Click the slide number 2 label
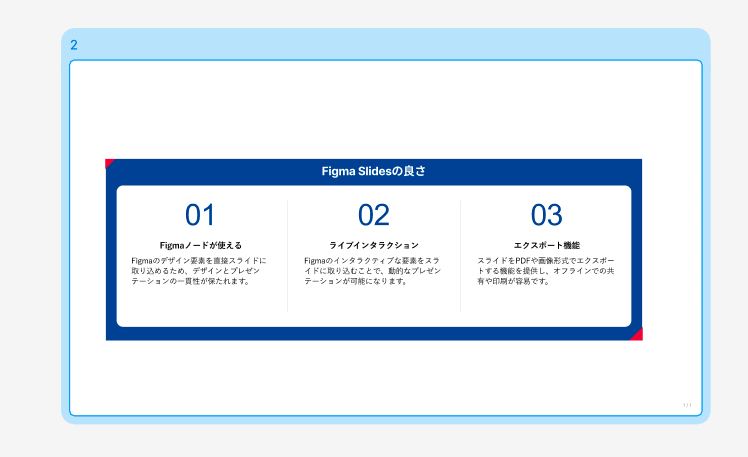The width and height of the screenshot is (748, 457). (x=74, y=45)
